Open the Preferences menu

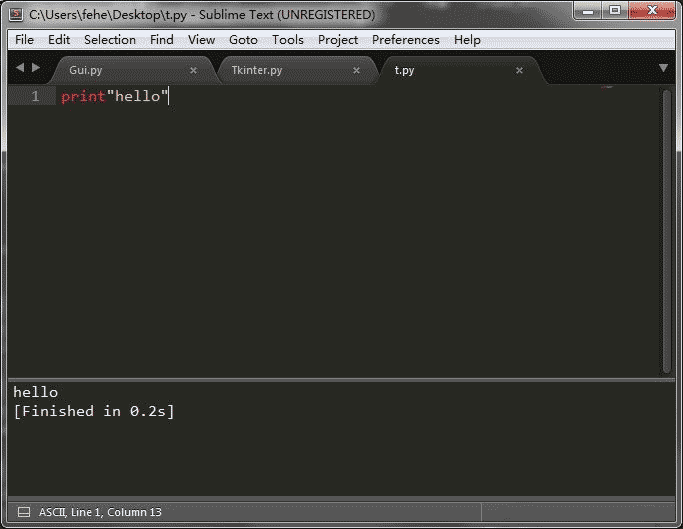click(406, 40)
